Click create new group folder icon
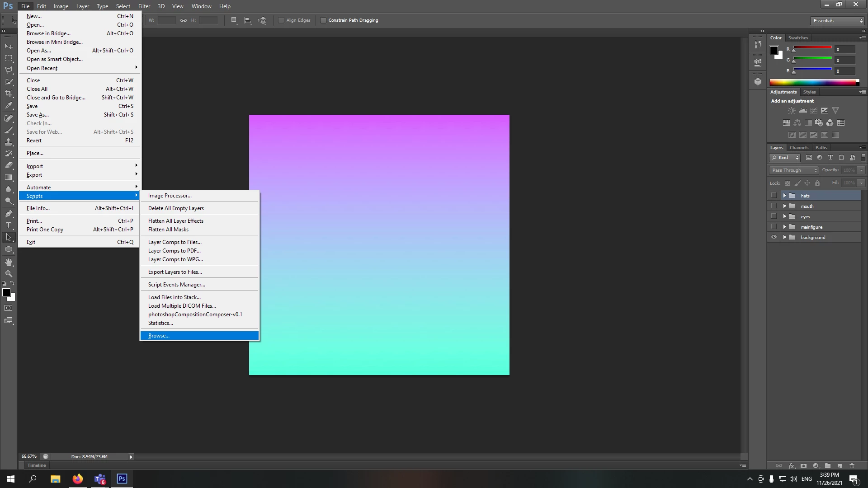Screen dimensions: 868x488 [827, 466]
